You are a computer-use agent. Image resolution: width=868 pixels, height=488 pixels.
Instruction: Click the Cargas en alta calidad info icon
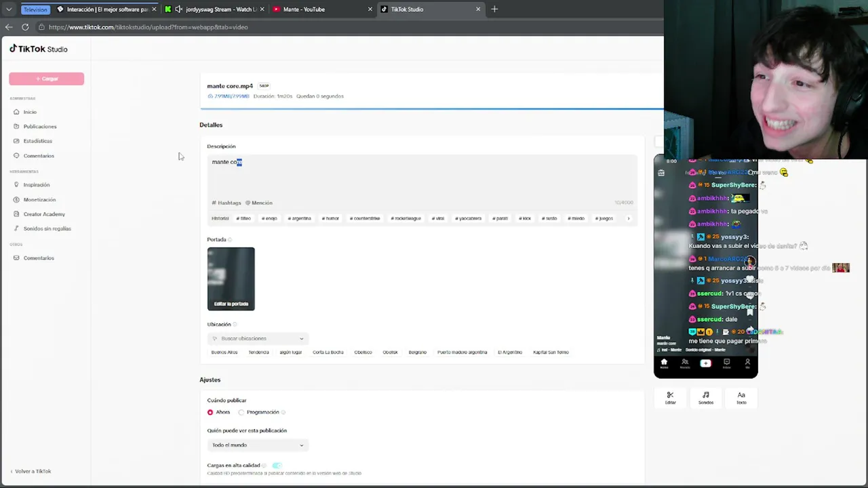click(264, 466)
